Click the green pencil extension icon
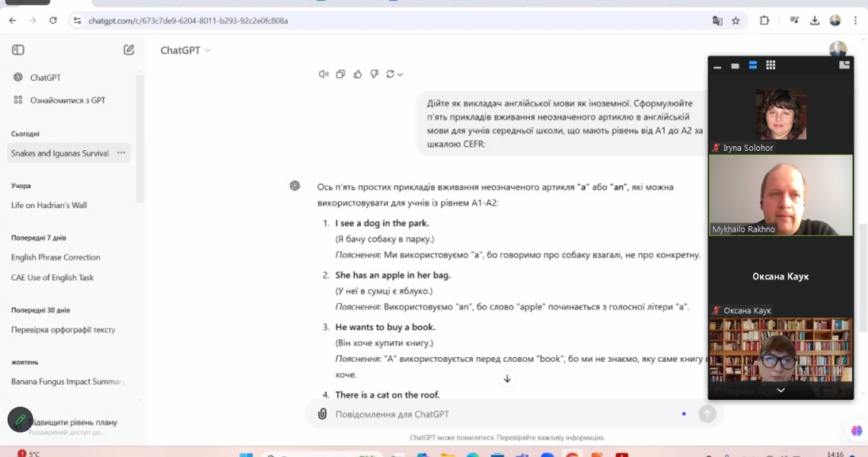The height and width of the screenshot is (457, 868). point(20,420)
